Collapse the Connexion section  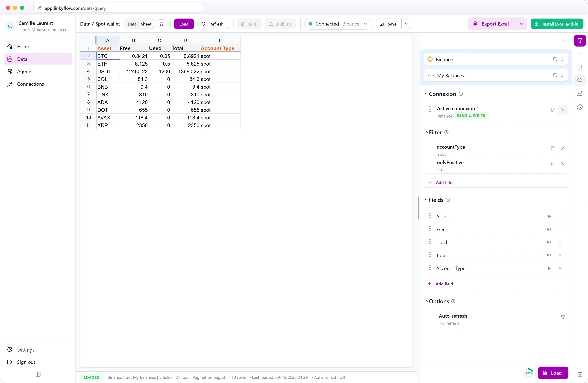click(426, 94)
